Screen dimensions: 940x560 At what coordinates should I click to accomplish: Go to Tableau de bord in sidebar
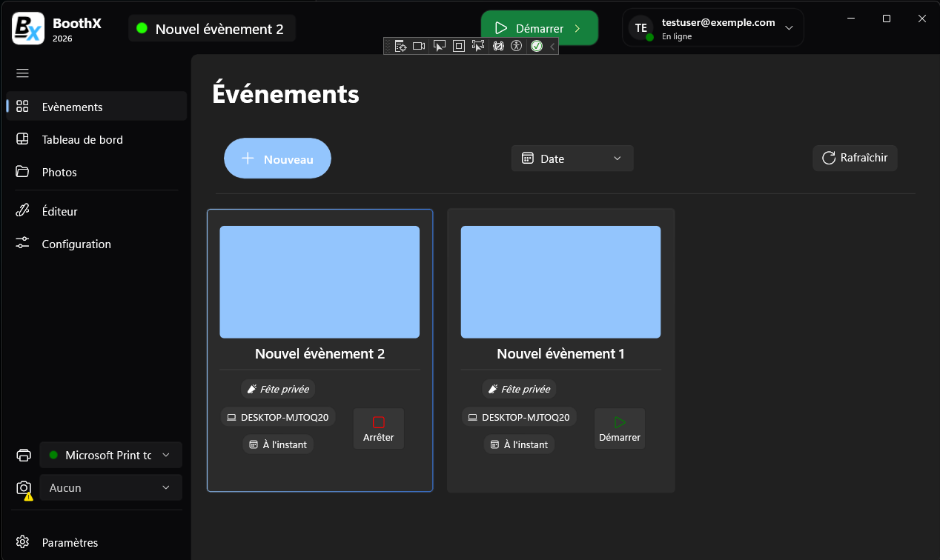click(82, 139)
